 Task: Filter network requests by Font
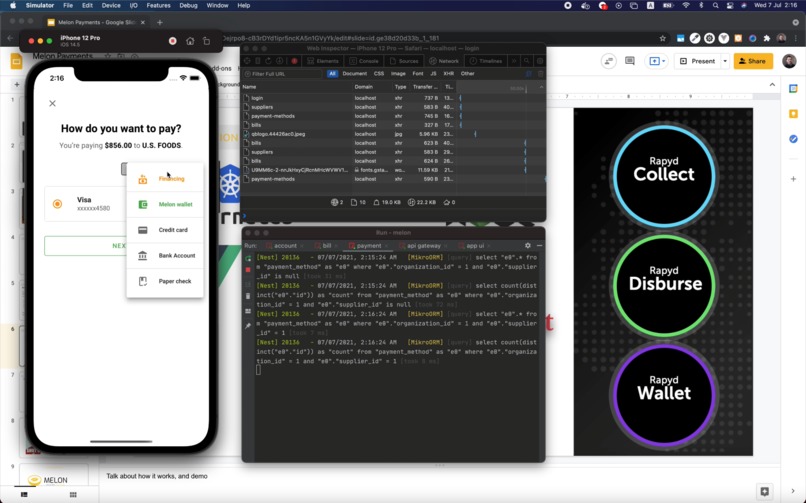(418, 74)
